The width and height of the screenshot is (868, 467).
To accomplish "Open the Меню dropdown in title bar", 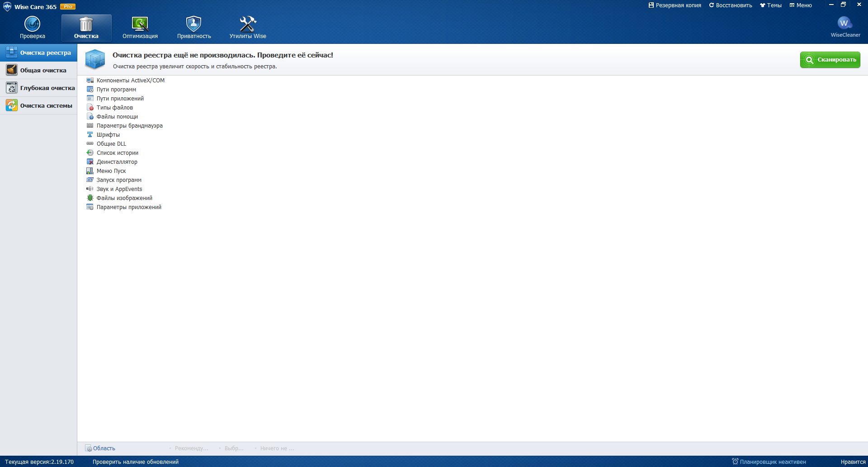I will tap(801, 5).
